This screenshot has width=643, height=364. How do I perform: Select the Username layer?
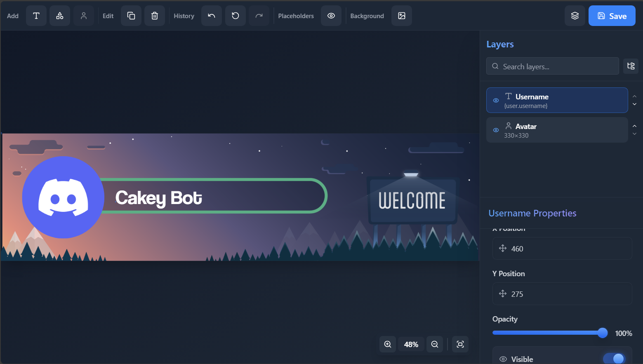[557, 100]
